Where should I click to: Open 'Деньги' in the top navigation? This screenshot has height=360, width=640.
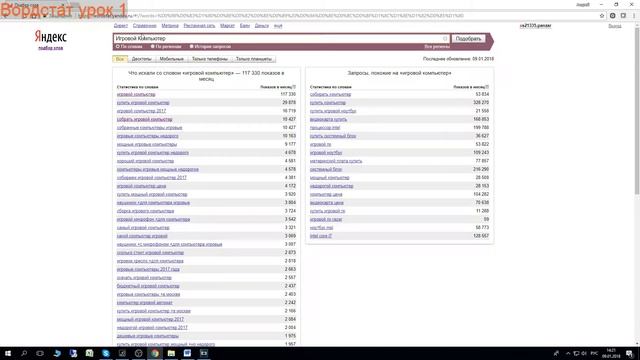point(262,26)
